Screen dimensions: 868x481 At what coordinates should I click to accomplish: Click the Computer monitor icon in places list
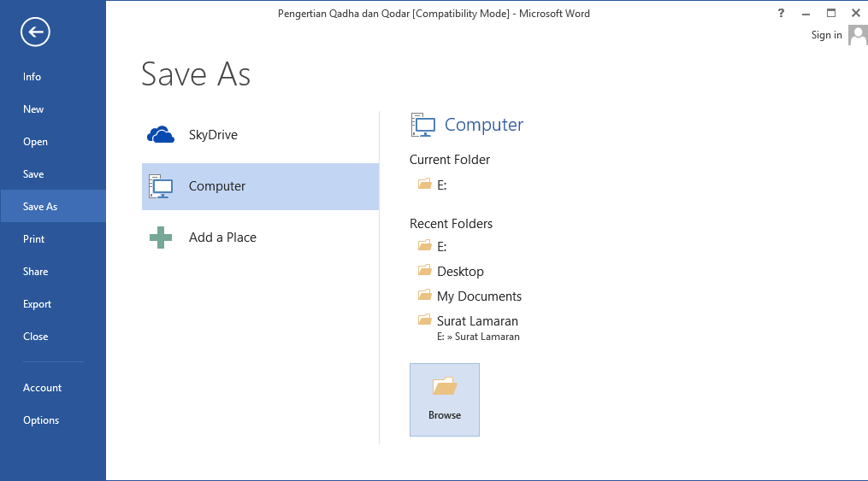coord(161,186)
